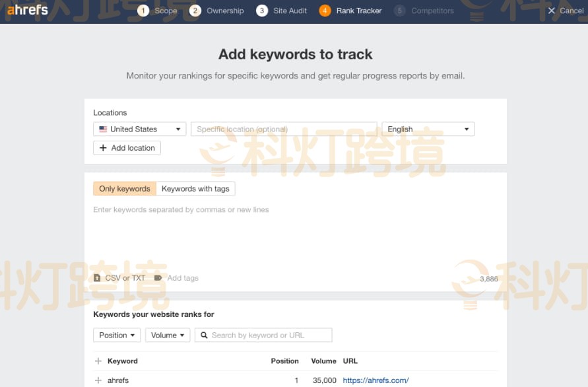Switch to Keywords with tags mode
The height and width of the screenshot is (387, 588).
(x=195, y=189)
